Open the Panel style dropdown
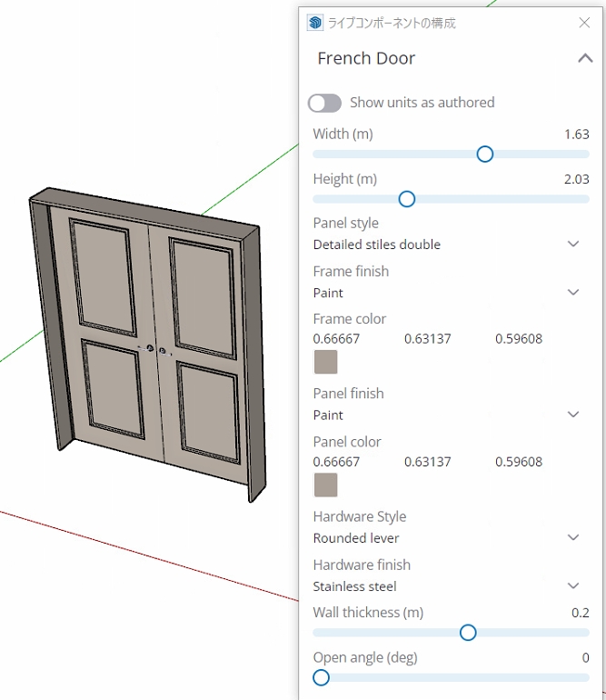The height and width of the screenshot is (700, 606). (x=572, y=245)
